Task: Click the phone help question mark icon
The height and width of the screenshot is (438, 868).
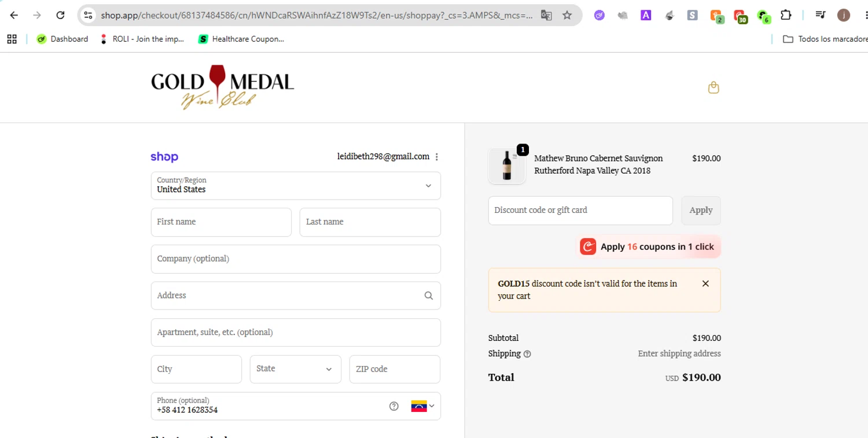Action: point(394,406)
